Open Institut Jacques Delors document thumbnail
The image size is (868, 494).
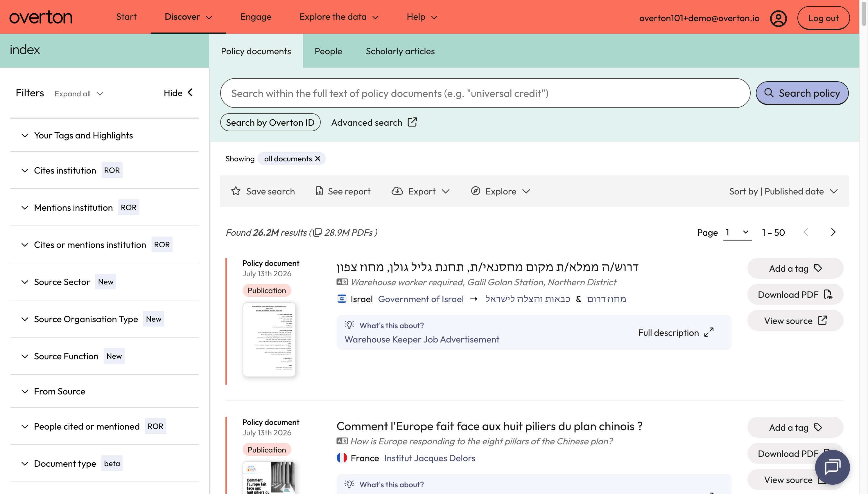click(269, 477)
